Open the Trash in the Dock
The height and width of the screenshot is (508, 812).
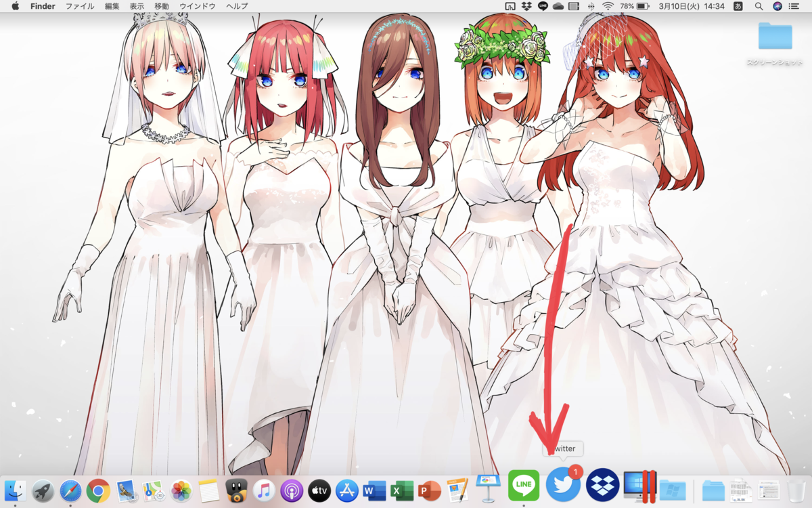pos(798,490)
